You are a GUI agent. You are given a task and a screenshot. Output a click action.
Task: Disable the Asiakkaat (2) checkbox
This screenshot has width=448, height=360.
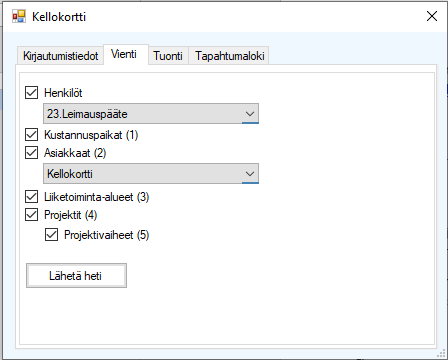click(x=31, y=153)
